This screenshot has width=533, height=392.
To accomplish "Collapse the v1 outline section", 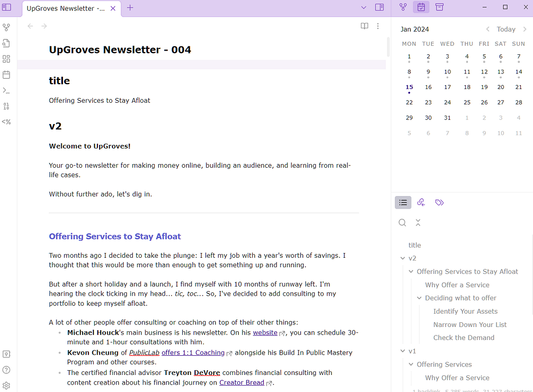I will 403,351.
